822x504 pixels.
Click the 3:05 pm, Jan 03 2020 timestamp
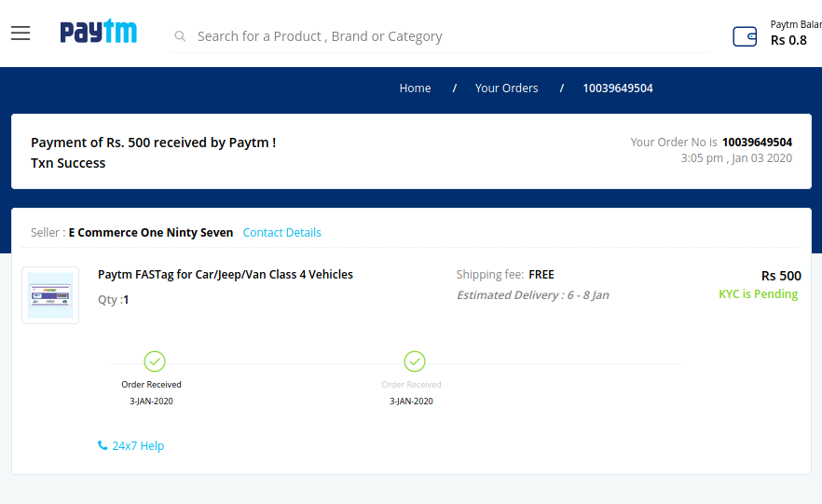click(736, 158)
